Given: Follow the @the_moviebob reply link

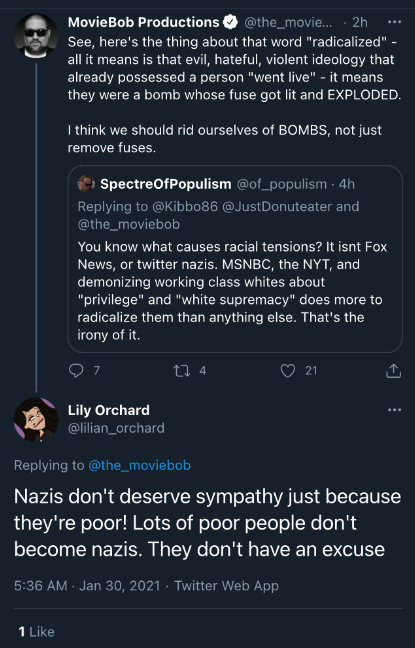Looking at the screenshot, I should tap(139, 465).
